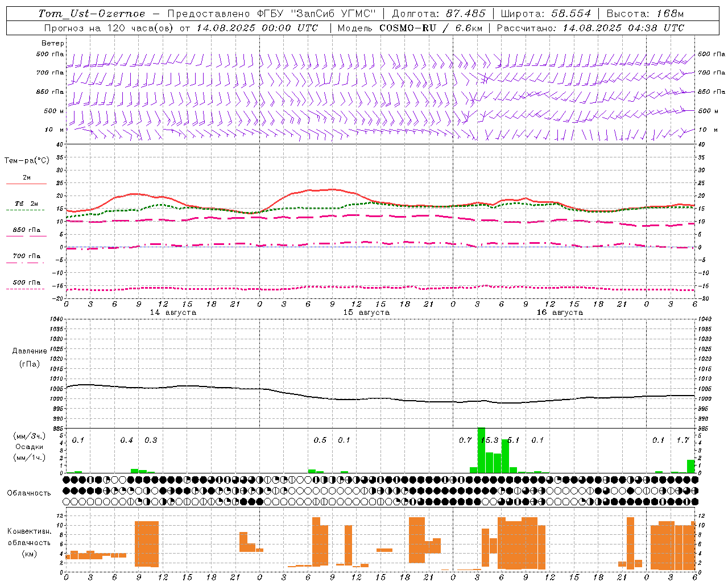This screenshot has height=582, width=728.
Task: Click the "Конвективн." convective cloud label
Action: pyautogui.click(x=30, y=531)
